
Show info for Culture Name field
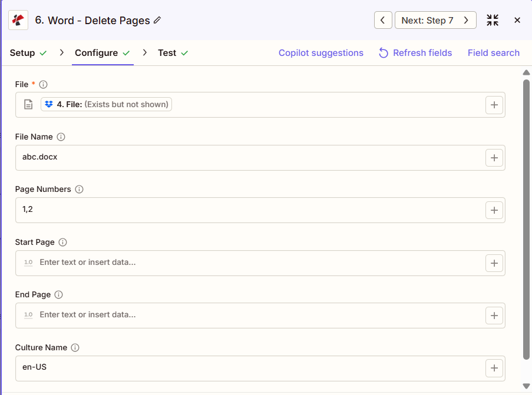click(75, 347)
